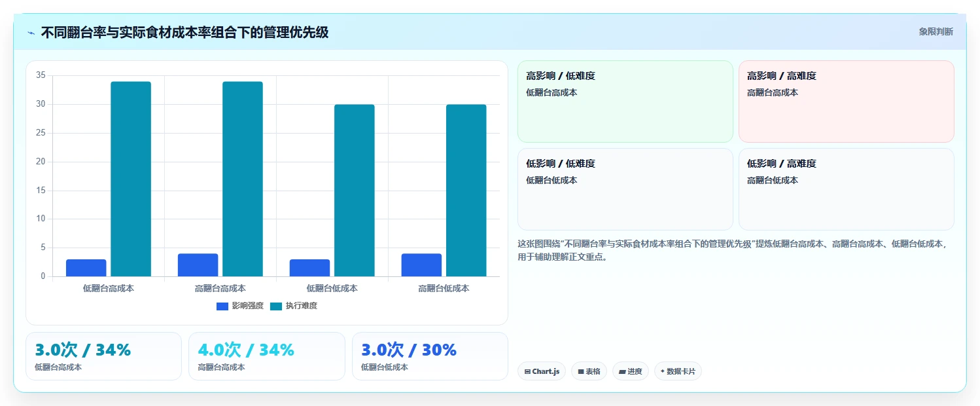
Task: Click the blue 影响强度 bar for 高翻台低成本
Action: [422, 265]
